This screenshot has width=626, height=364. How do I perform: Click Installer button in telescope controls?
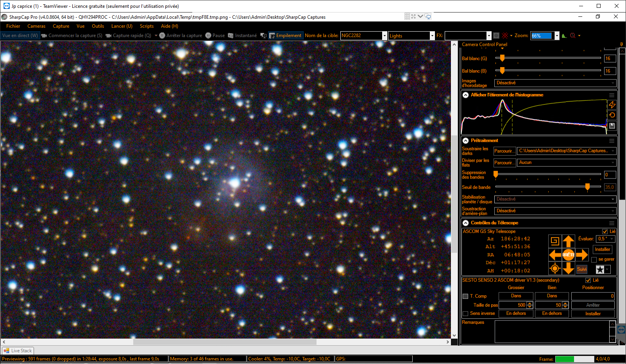pyautogui.click(x=602, y=250)
